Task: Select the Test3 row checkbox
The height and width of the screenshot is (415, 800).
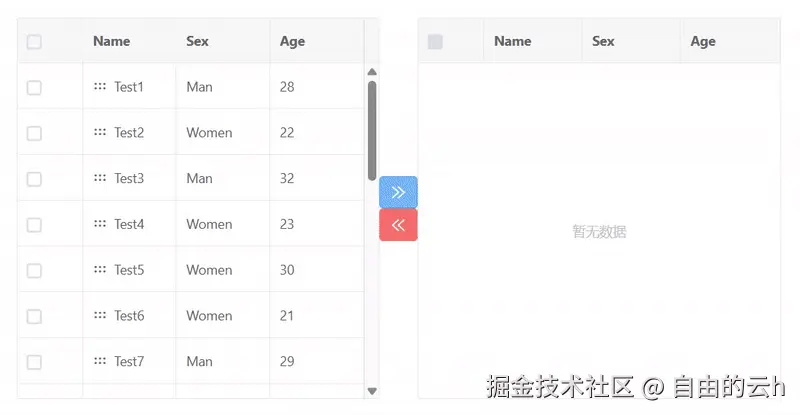Action: pos(34,179)
